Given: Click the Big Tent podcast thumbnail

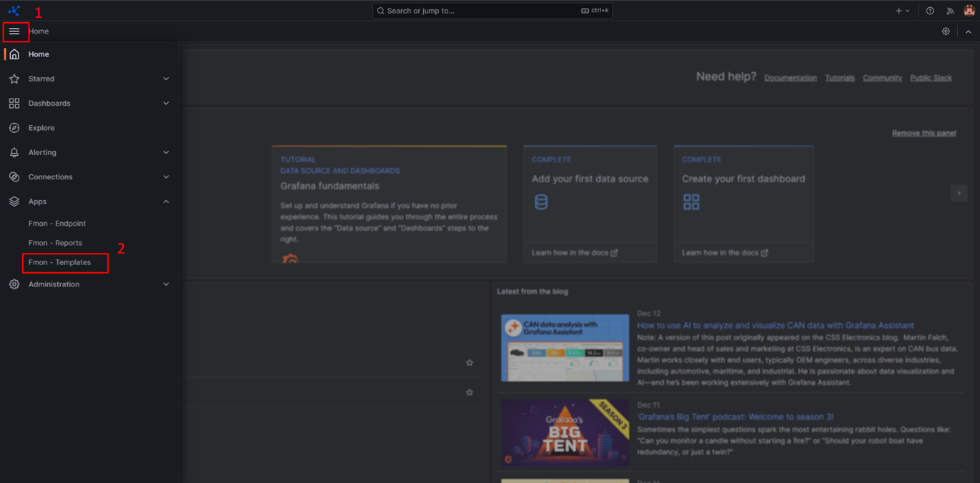Looking at the screenshot, I should (x=565, y=433).
